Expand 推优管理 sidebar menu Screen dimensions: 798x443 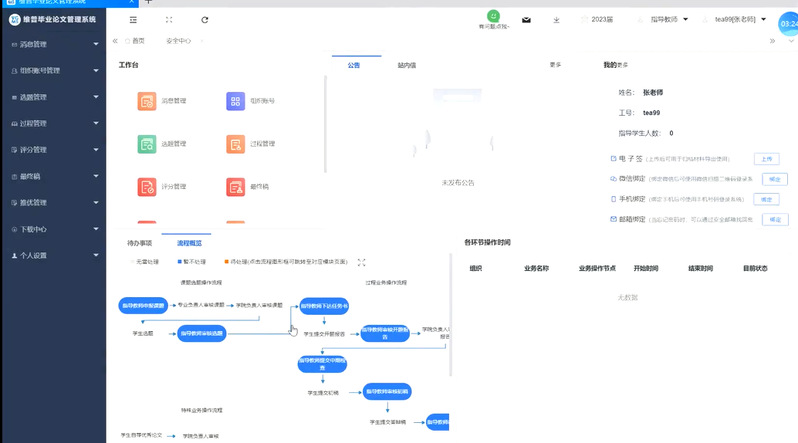(53, 203)
